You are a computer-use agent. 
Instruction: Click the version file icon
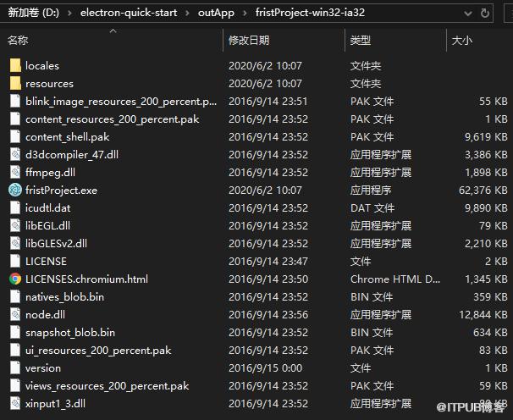coord(15,368)
